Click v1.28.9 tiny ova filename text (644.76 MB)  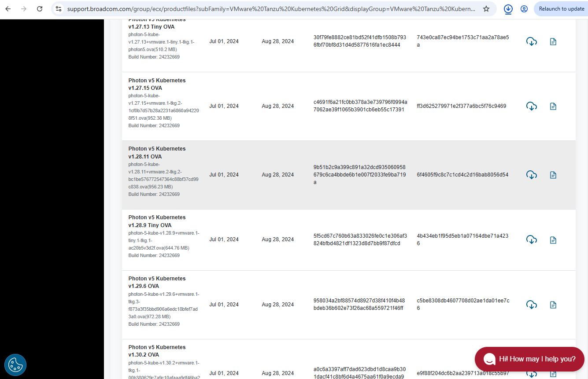click(163, 240)
